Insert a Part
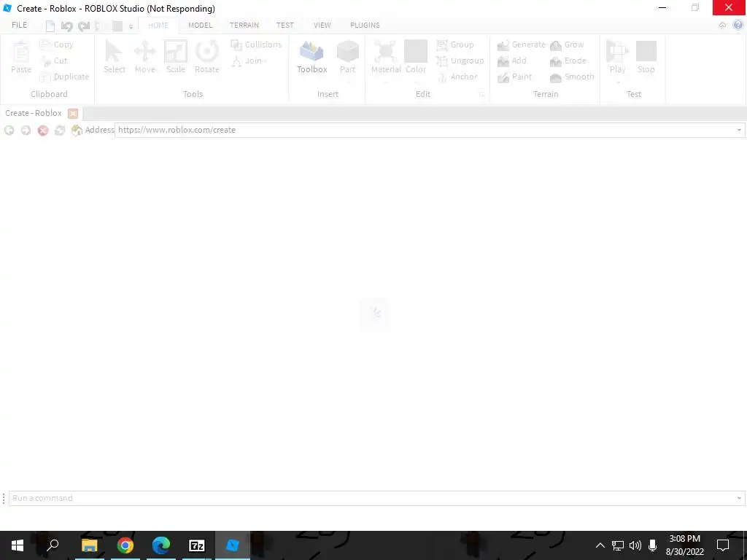 (x=348, y=57)
